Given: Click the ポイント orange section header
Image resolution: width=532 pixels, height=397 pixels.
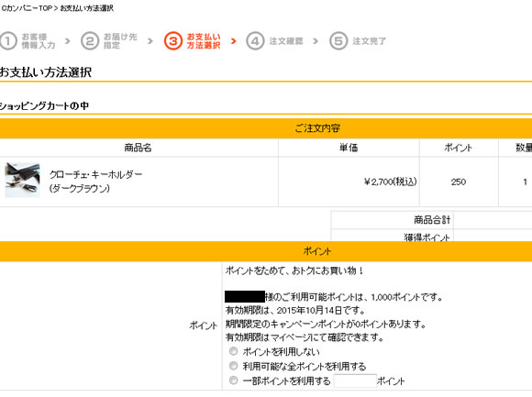Looking at the screenshot, I should point(266,251).
